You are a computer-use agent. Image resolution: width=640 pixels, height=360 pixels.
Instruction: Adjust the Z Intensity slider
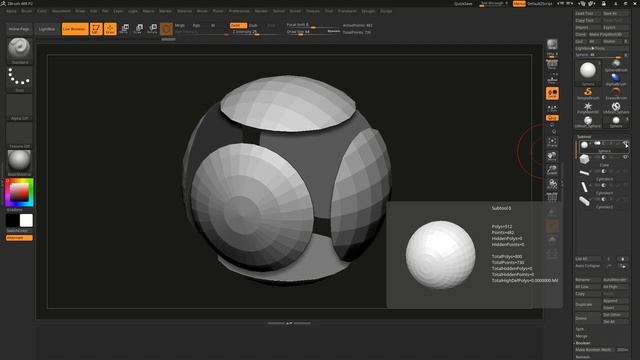pos(255,32)
